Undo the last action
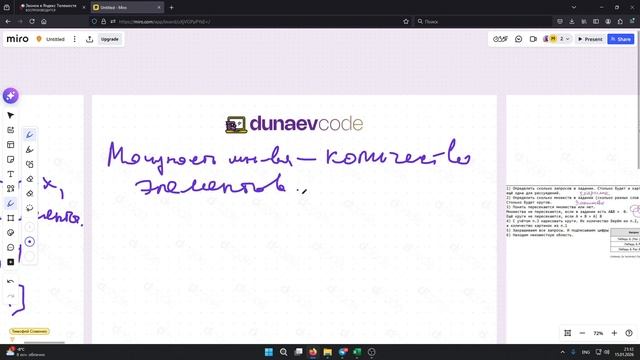 (11, 282)
